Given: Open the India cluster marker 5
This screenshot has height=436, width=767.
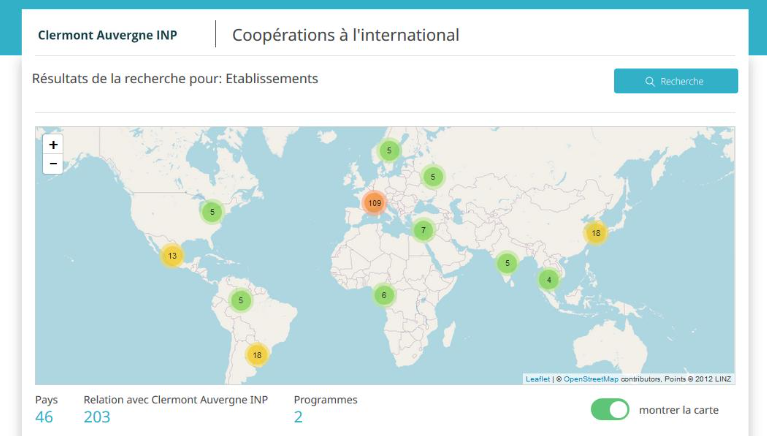Looking at the screenshot, I should coord(508,263).
